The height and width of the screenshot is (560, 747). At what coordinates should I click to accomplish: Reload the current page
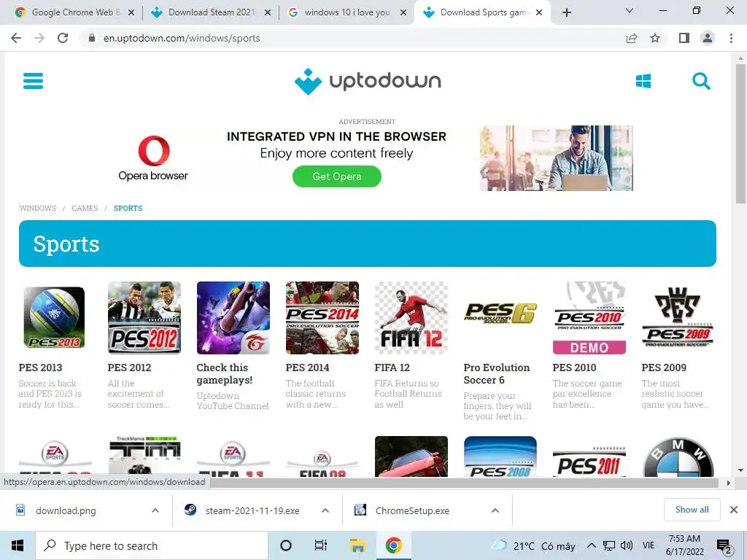(63, 38)
